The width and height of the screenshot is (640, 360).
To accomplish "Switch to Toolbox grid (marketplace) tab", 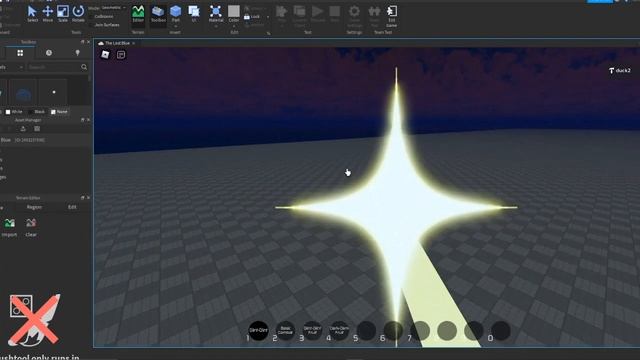I will coord(20,53).
